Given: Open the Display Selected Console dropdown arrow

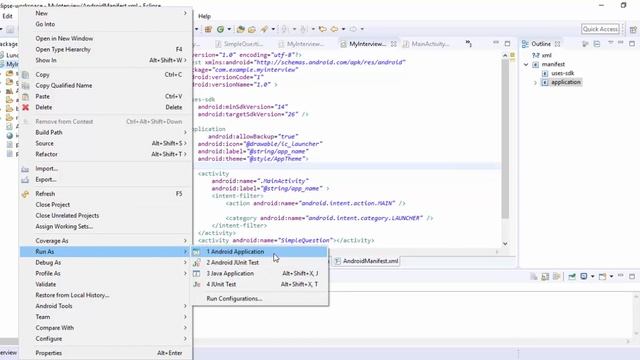Looking at the screenshot, I should pos(593,277).
